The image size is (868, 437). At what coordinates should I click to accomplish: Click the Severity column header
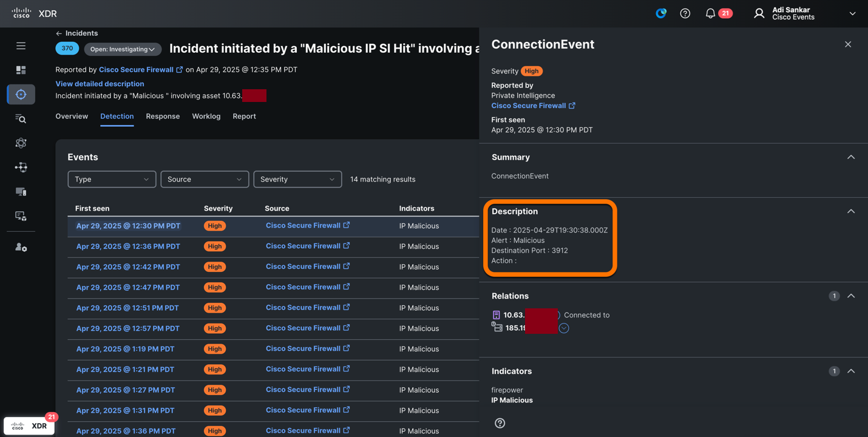(x=218, y=208)
